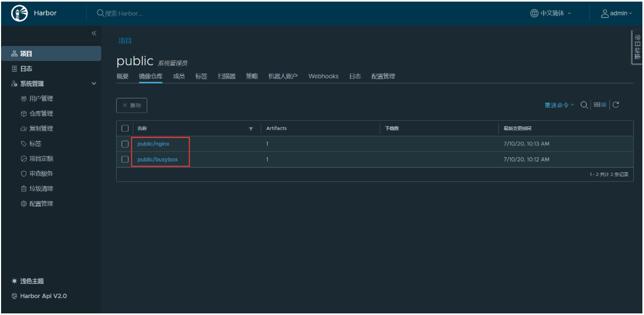644x315 pixels.
Task: Check the public/nginx row checkbox
Action: point(125,144)
